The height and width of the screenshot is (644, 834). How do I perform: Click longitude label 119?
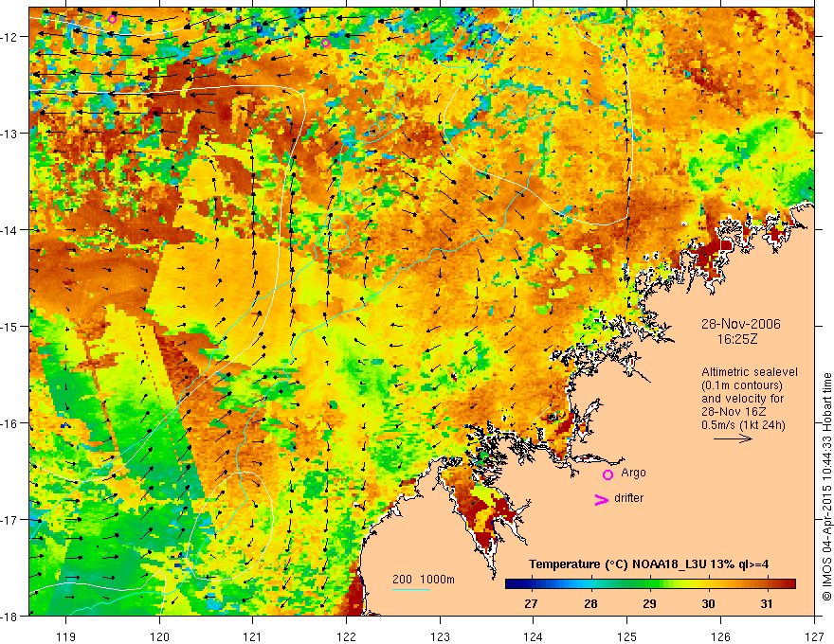click(x=66, y=636)
